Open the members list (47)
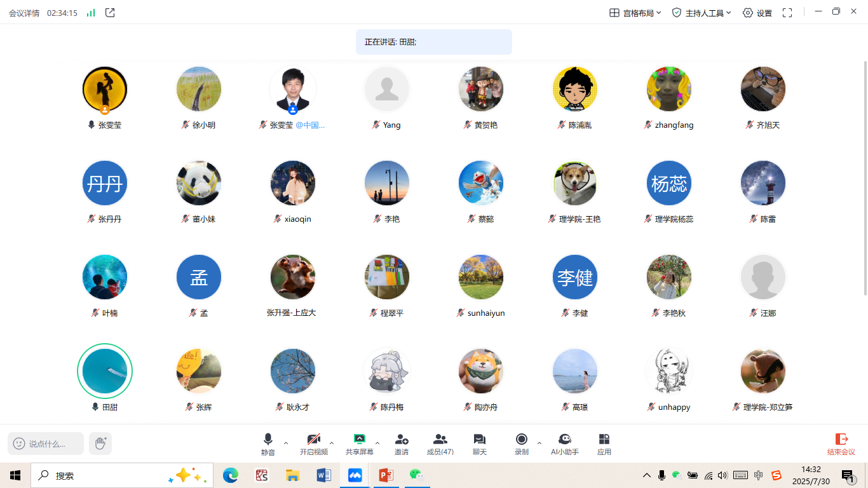This screenshot has height=488, width=868. pos(440,444)
